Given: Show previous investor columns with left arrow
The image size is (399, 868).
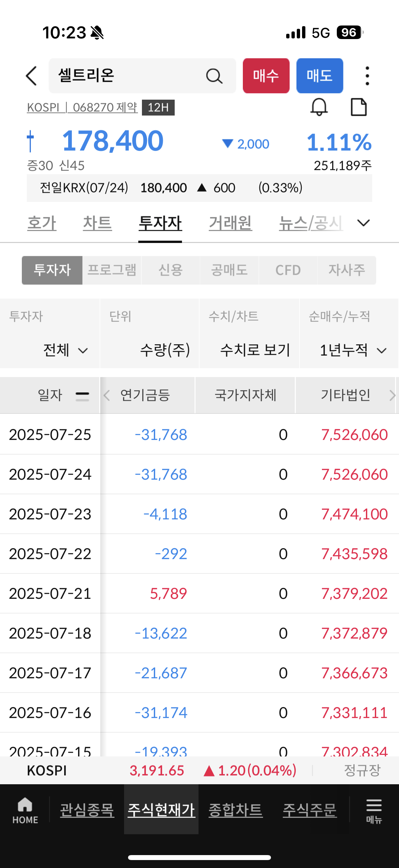Looking at the screenshot, I should (107, 395).
